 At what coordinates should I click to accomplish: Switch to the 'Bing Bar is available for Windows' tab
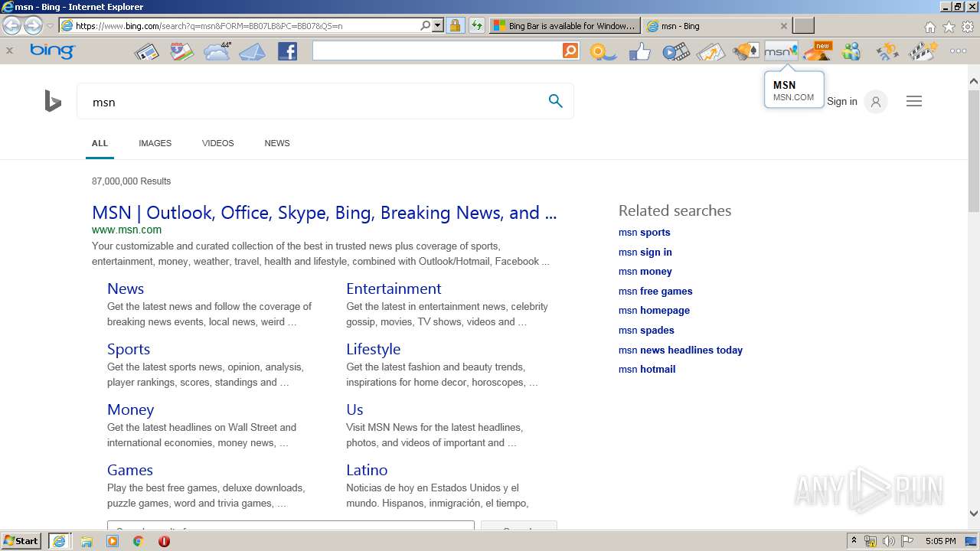point(563,26)
